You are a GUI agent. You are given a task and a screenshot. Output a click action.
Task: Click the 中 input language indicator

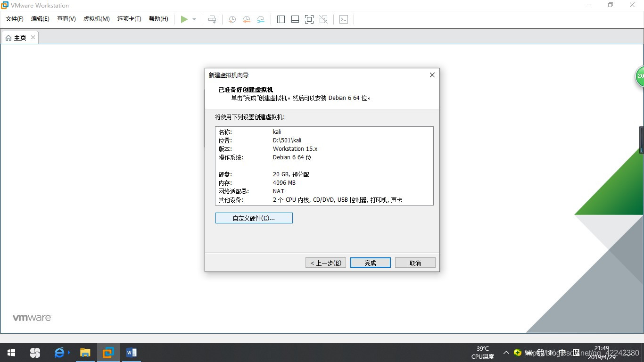(562, 353)
